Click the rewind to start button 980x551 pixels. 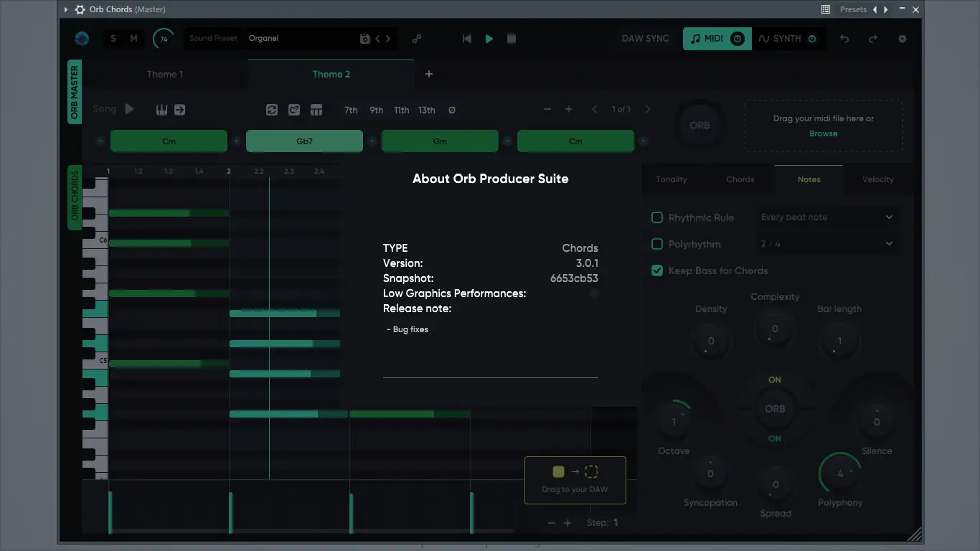(467, 39)
